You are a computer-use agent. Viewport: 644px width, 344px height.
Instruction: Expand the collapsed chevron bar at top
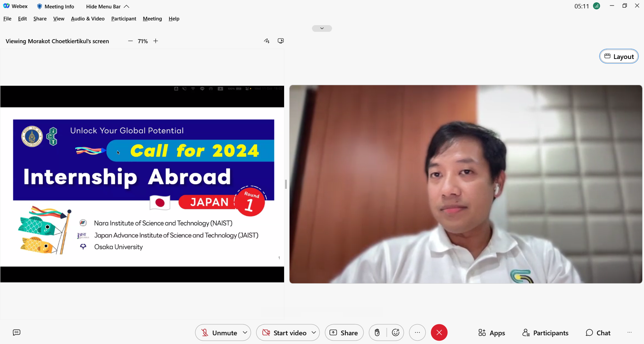pyautogui.click(x=322, y=28)
